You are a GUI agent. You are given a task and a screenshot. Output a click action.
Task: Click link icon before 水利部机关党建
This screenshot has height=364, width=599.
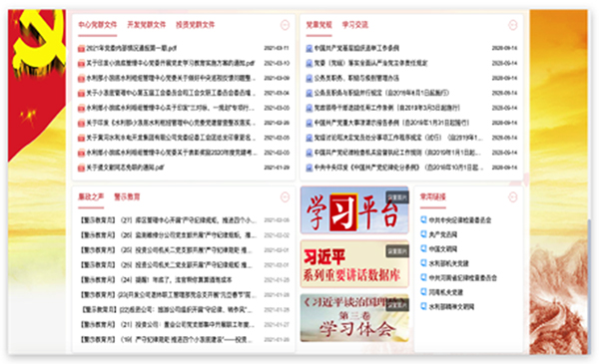[423, 263]
